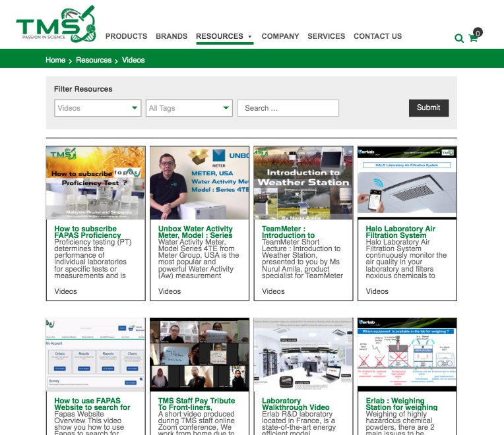This screenshot has width=504, height=435.
Task: Focus the Search resources text field
Action: point(288,108)
